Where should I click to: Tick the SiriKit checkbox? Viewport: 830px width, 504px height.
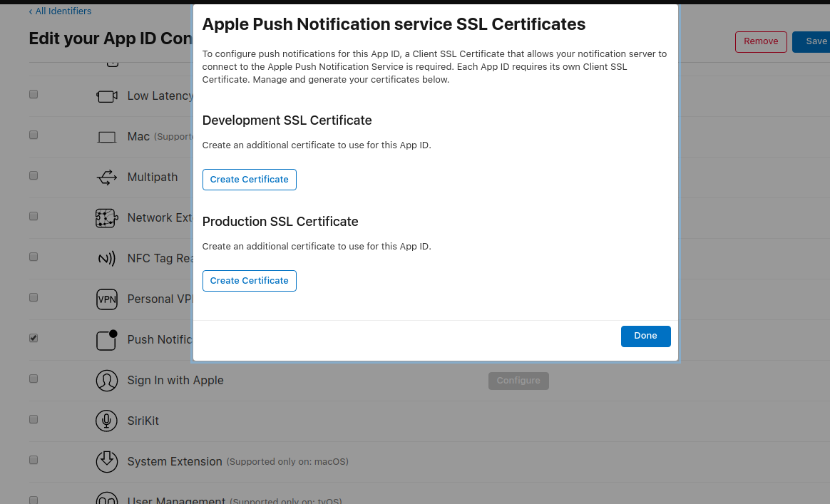point(34,419)
